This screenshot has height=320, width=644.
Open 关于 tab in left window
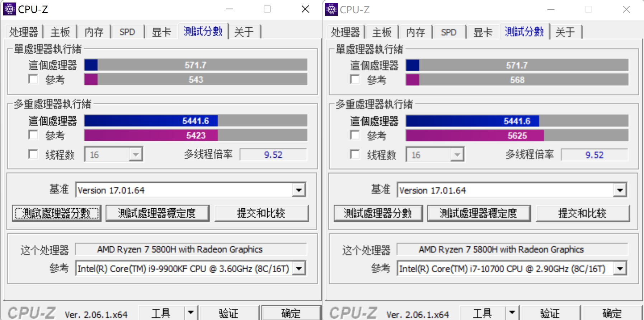[244, 32]
